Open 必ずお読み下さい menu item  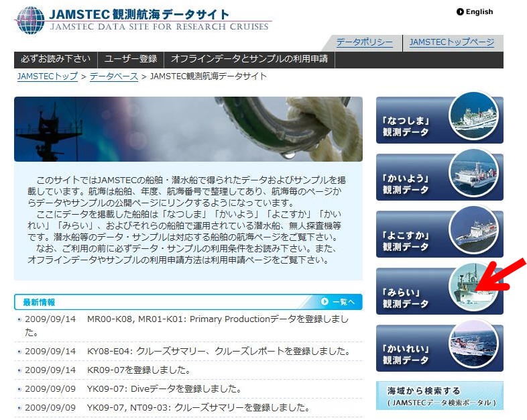(56, 59)
